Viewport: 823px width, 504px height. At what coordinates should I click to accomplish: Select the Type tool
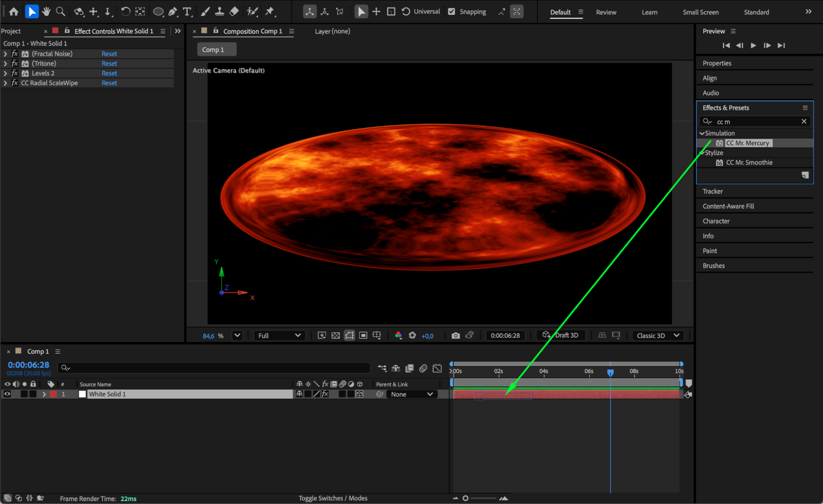(x=187, y=12)
